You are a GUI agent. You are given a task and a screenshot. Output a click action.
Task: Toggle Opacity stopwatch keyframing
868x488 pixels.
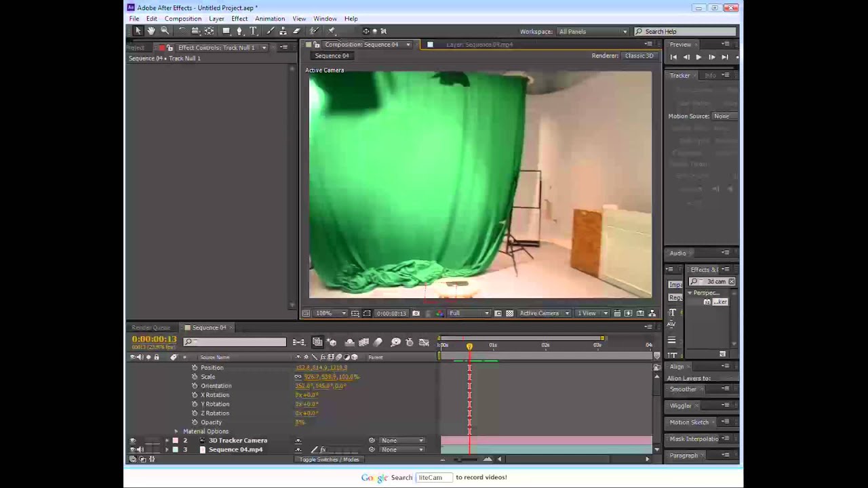point(195,422)
